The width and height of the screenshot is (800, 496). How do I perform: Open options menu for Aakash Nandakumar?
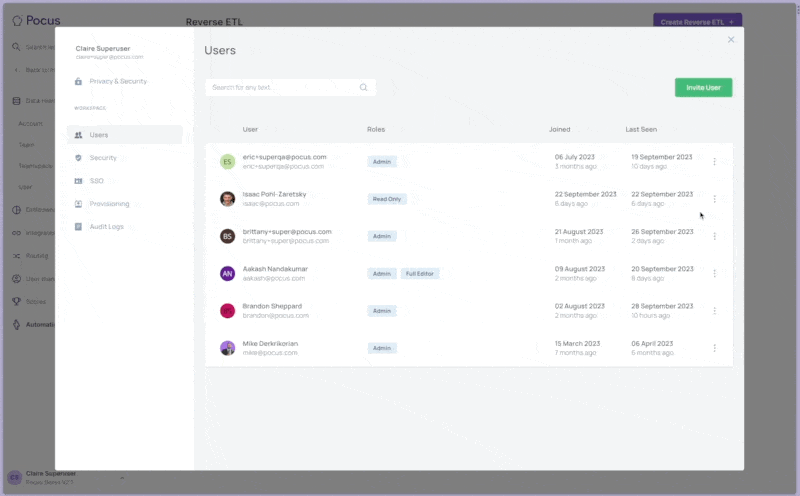click(714, 273)
